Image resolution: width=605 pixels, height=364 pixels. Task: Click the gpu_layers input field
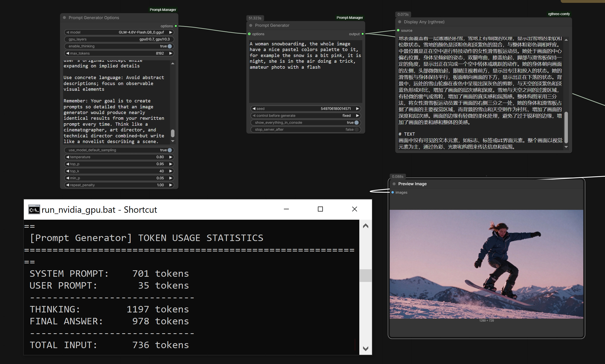point(119,39)
